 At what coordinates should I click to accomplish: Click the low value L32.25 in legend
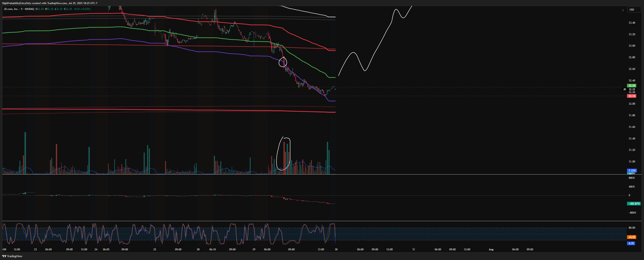tap(58, 9)
